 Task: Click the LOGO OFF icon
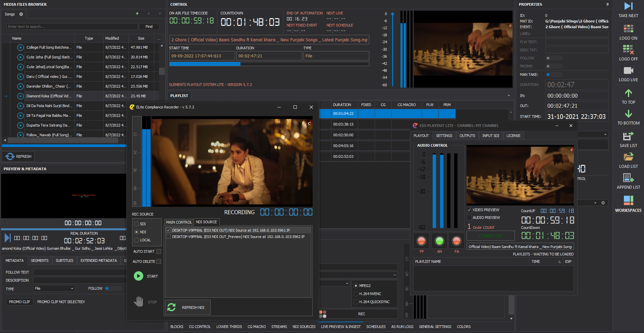(x=628, y=49)
